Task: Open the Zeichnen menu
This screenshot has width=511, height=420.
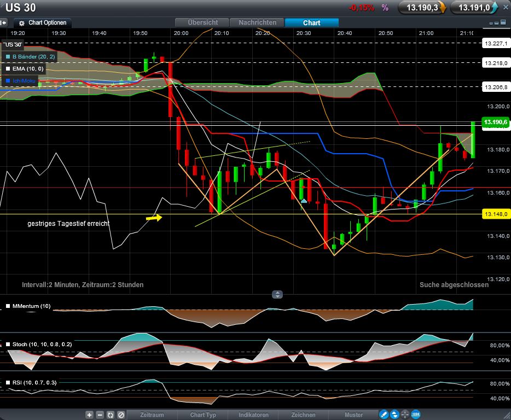Action: tap(304, 415)
